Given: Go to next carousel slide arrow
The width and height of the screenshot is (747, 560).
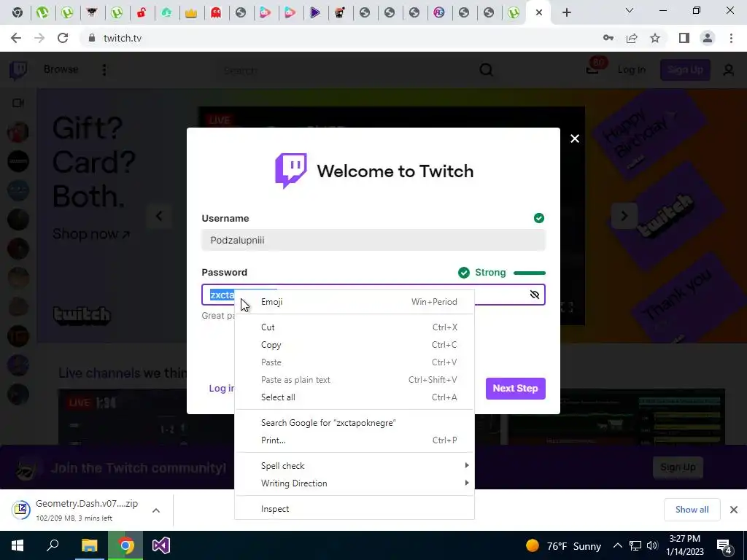Looking at the screenshot, I should (624, 216).
